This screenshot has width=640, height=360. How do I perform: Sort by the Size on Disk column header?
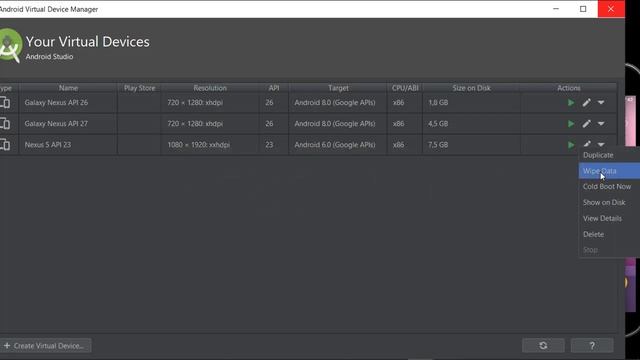tap(471, 88)
